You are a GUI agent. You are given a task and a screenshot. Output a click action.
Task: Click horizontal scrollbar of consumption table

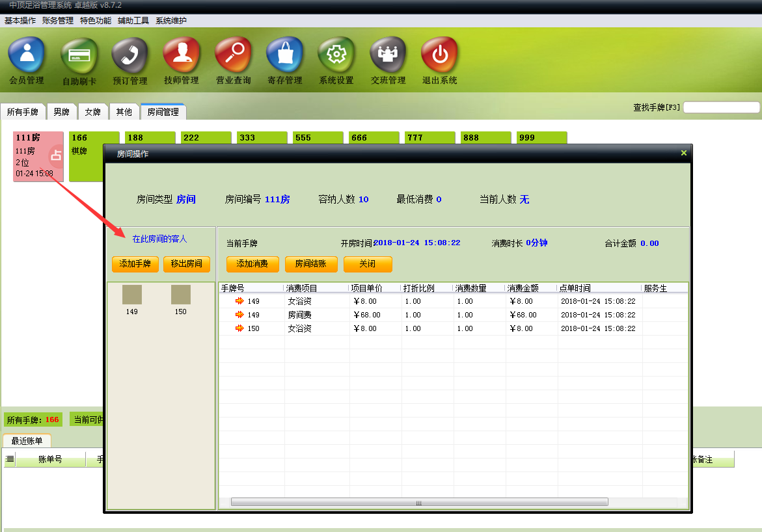419,502
